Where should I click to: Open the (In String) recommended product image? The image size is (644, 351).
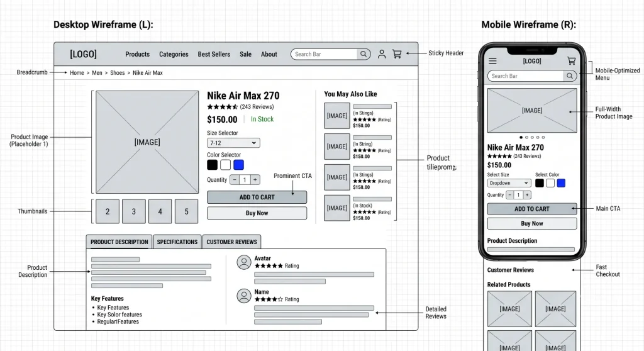[x=337, y=147]
